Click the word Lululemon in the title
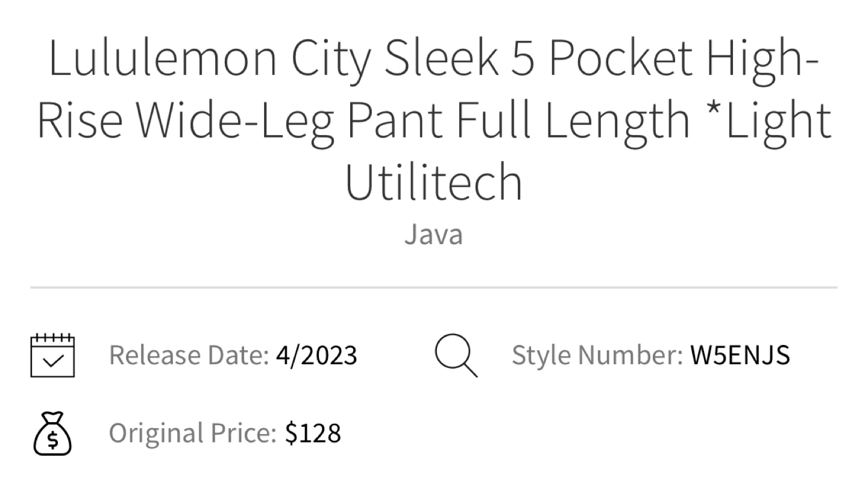Viewport: 868px width, 489px height. tap(163, 57)
